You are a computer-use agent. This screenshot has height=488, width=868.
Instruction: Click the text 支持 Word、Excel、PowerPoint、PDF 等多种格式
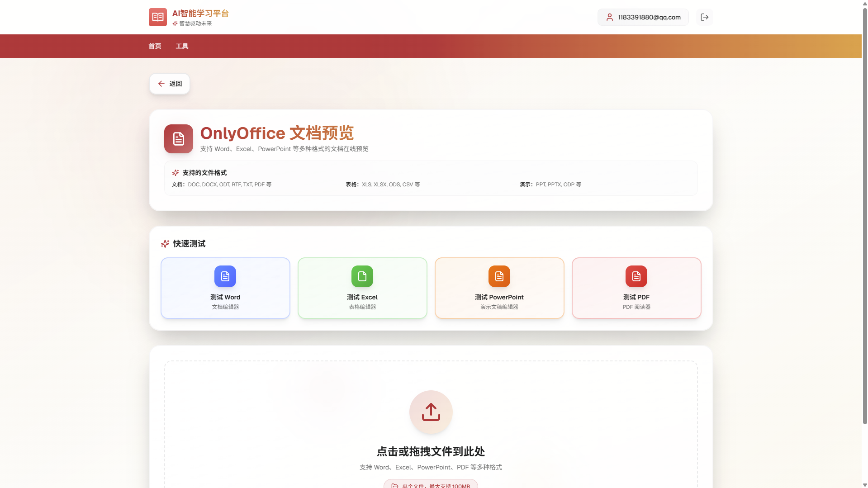point(431,467)
